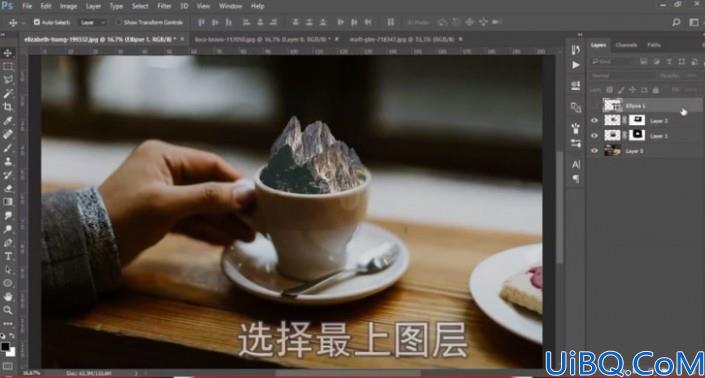The height and width of the screenshot is (378, 705).
Task: Switch to the Channels tab
Action: click(626, 45)
